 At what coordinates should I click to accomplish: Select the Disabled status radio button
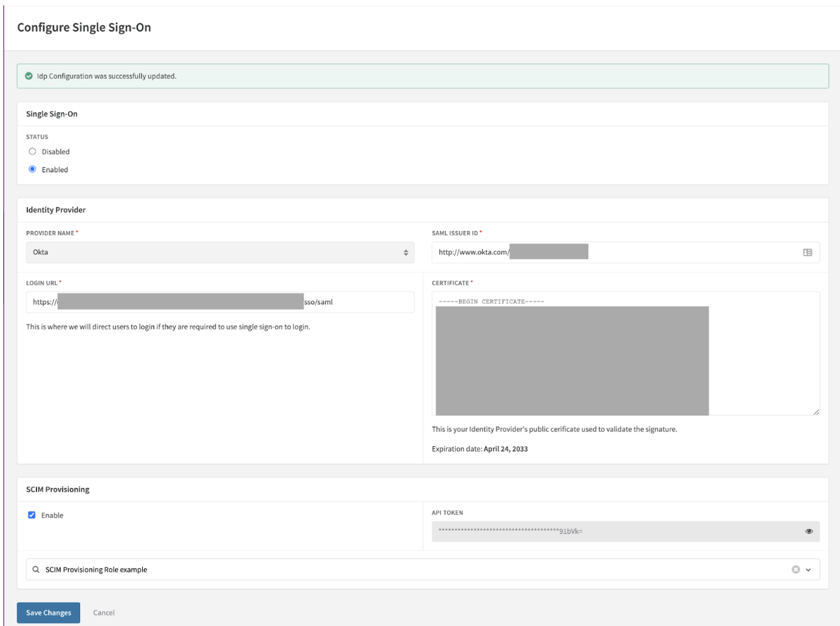point(32,151)
